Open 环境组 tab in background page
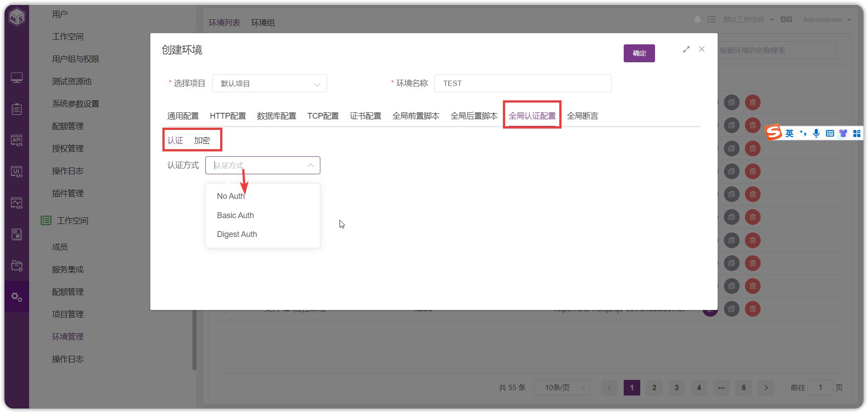868x413 pixels. coord(263,22)
